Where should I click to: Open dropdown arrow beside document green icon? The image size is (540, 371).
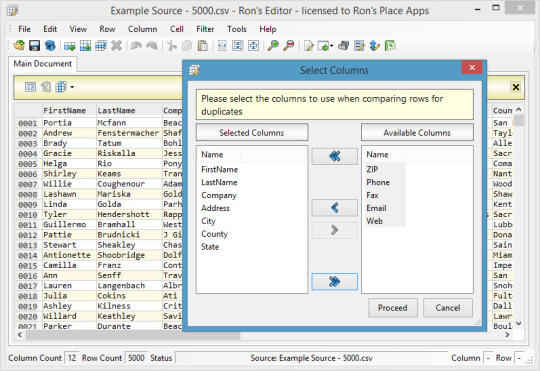pyautogui.click(x=332, y=45)
